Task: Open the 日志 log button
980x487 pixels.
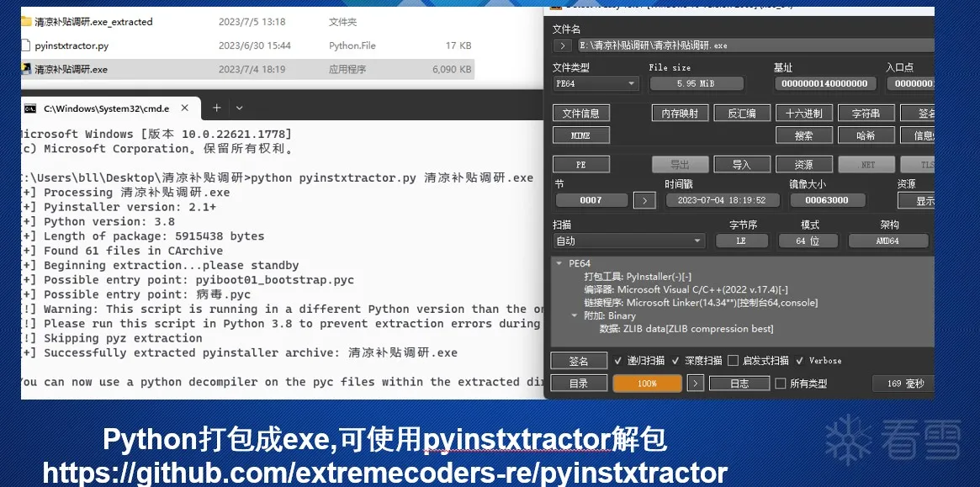Action: pos(739,384)
